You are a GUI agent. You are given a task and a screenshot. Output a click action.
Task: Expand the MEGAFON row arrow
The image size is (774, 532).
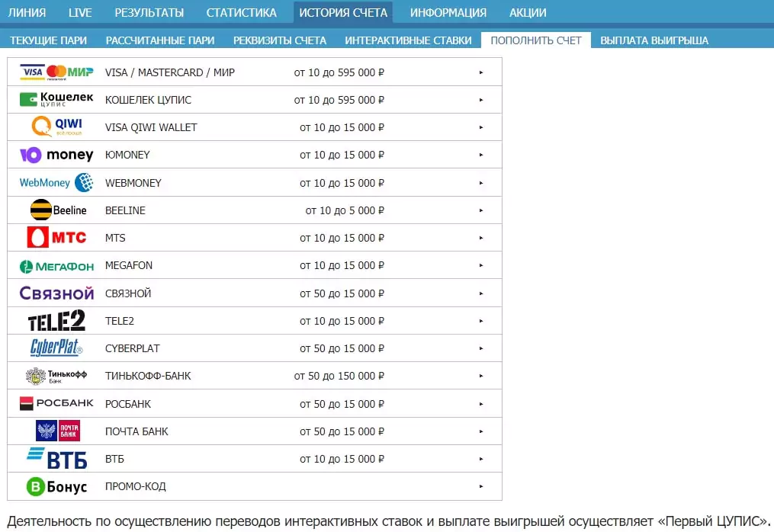tap(480, 265)
